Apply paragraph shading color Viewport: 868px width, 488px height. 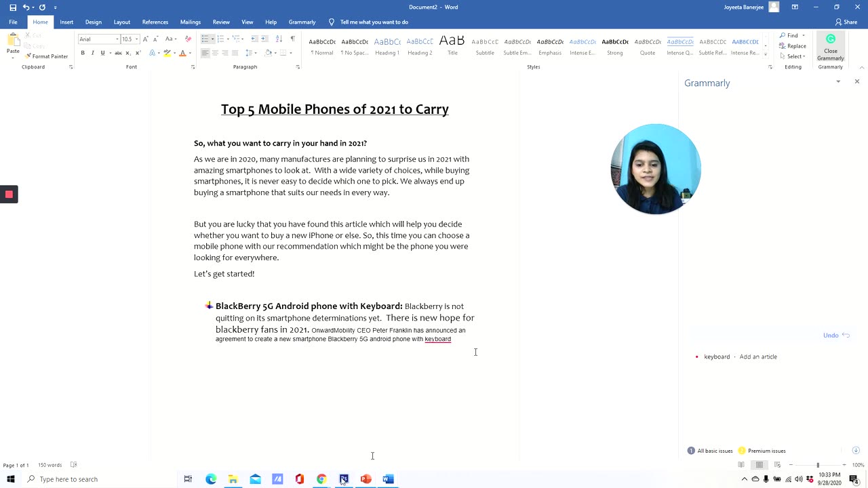tap(269, 53)
